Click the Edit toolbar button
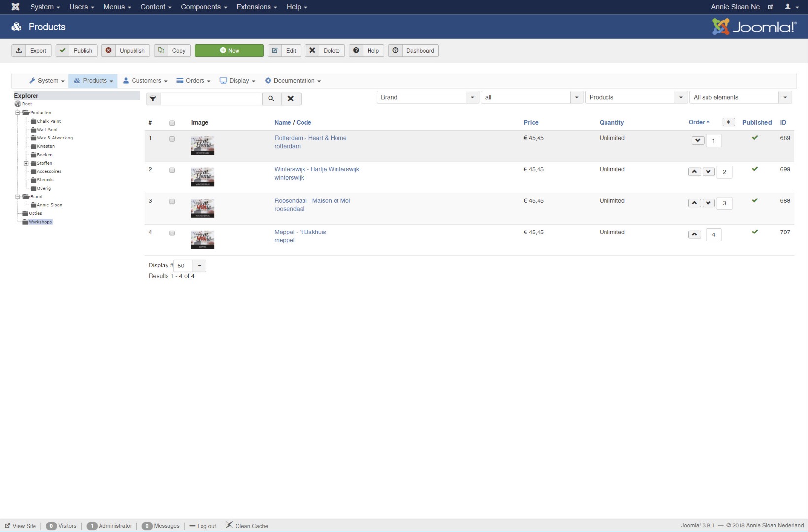 (284, 51)
